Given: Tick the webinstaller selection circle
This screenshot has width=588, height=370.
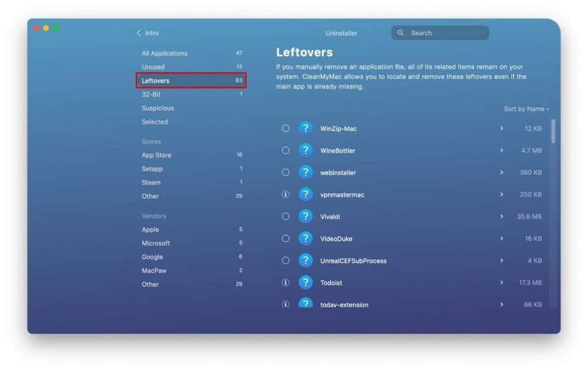Looking at the screenshot, I should click(285, 172).
